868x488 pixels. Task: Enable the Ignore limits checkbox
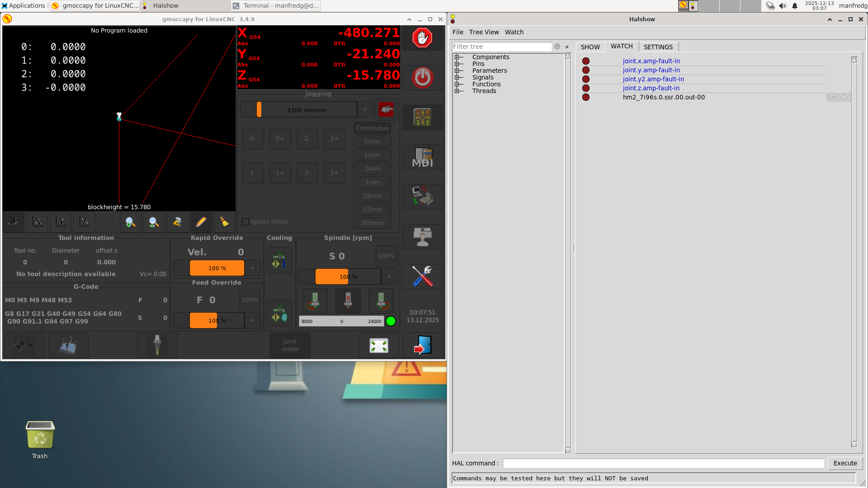pos(245,222)
